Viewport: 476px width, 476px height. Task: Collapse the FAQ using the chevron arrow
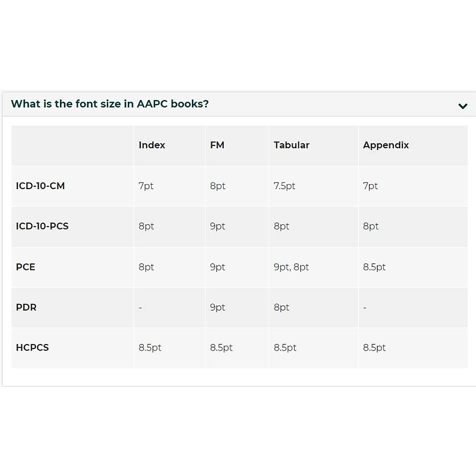[x=463, y=106]
